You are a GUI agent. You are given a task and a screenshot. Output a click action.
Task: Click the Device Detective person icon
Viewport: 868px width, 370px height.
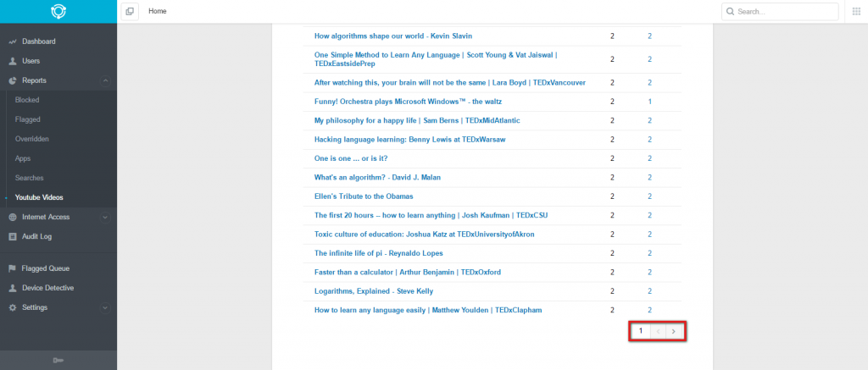click(13, 288)
